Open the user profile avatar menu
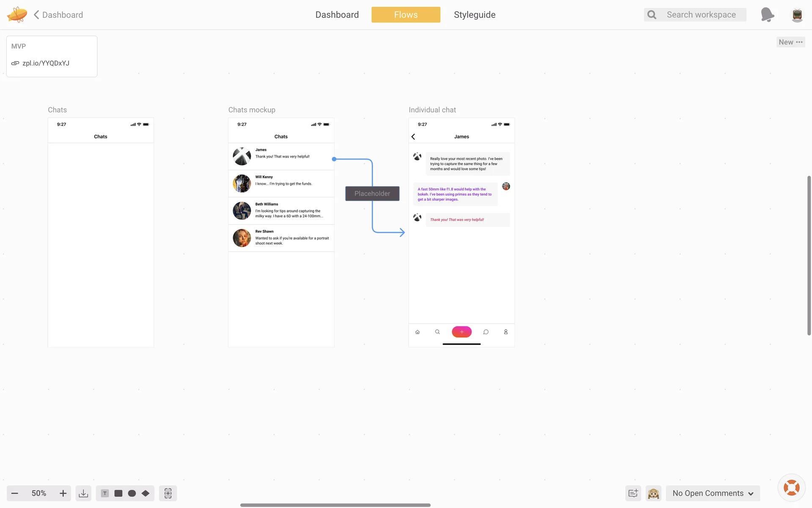Viewport: 812px width, 508px height. 797,15
